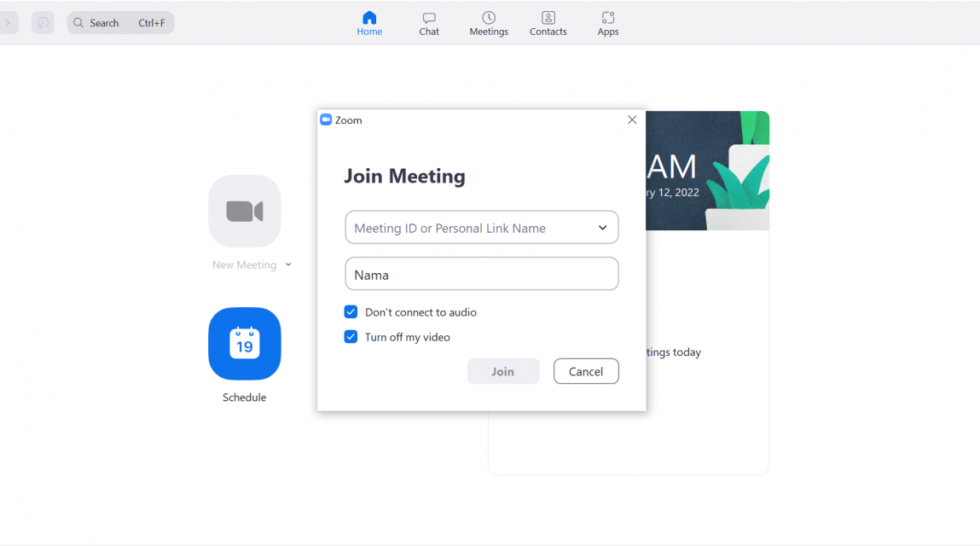Open the Home tab icon

369,18
